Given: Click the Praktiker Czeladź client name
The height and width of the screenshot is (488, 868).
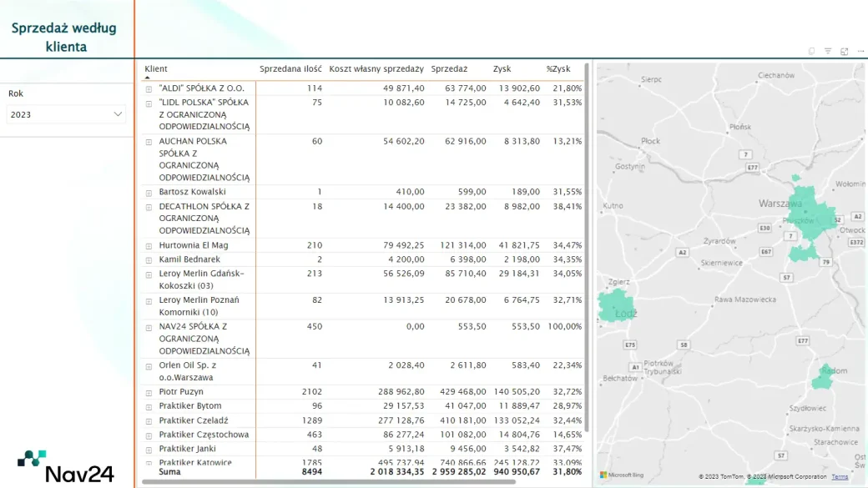Looking at the screenshot, I should [x=193, y=420].
